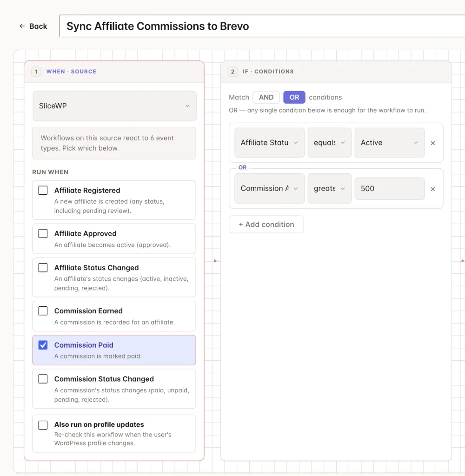Click the OR explanation help text
Image resolution: width=465 pixels, height=476 pixels.
pos(327,110)
